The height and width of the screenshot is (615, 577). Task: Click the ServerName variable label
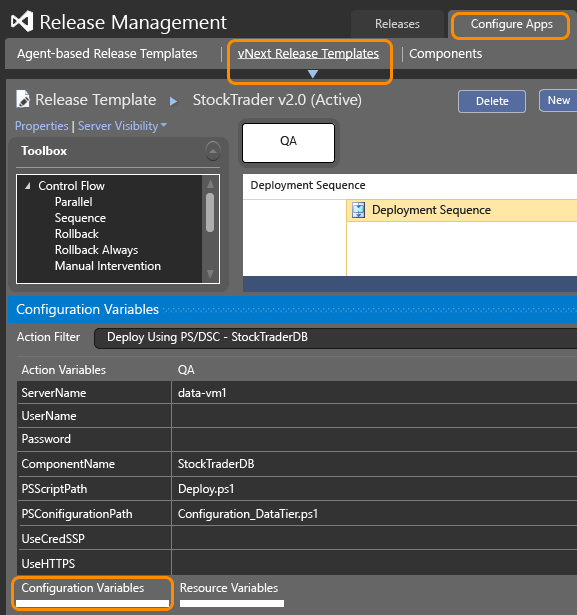(54, 393)
